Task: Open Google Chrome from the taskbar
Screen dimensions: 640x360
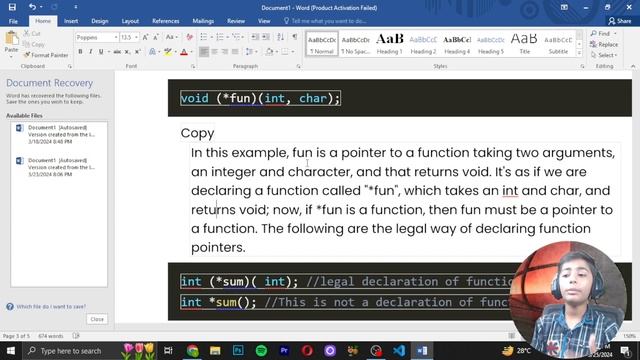Action: tap(193, 351)
